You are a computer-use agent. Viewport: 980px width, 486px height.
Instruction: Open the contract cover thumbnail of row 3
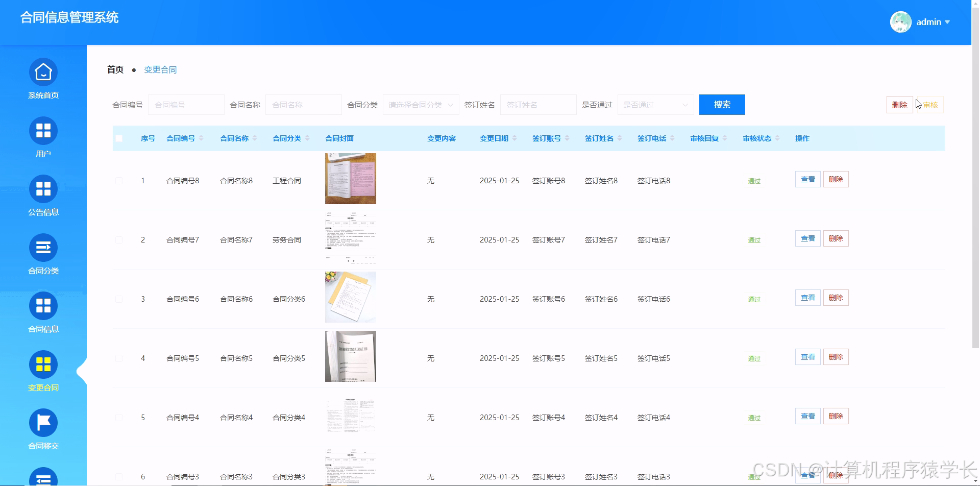350,297
